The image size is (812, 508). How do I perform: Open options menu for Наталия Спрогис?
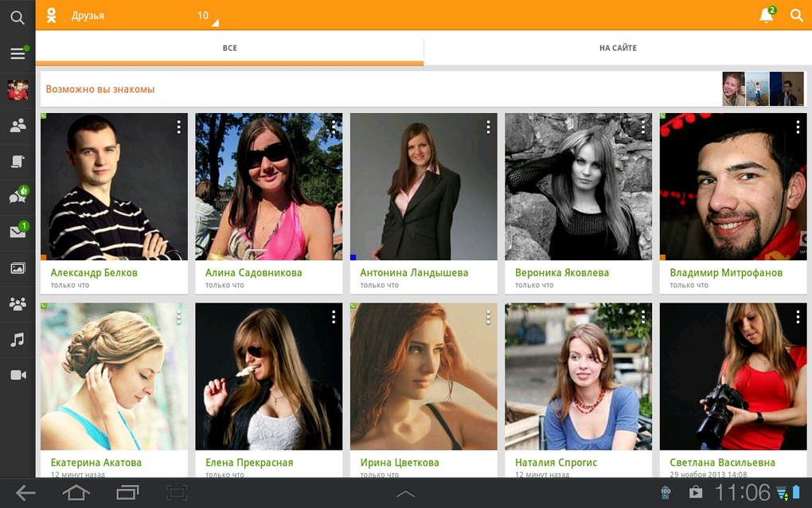click(643, 317)
